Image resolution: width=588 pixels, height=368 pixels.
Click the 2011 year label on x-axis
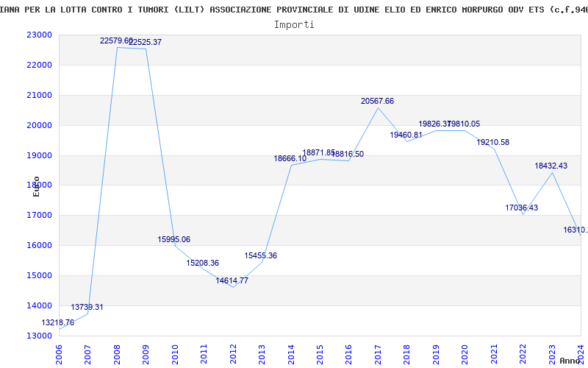(204, 355)
